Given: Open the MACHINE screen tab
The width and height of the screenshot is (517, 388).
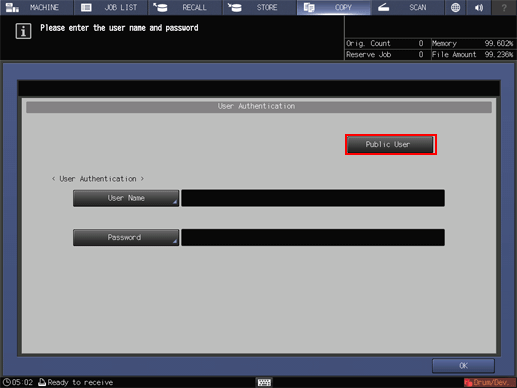Looking at the screenshot, I should click(37, 7).
